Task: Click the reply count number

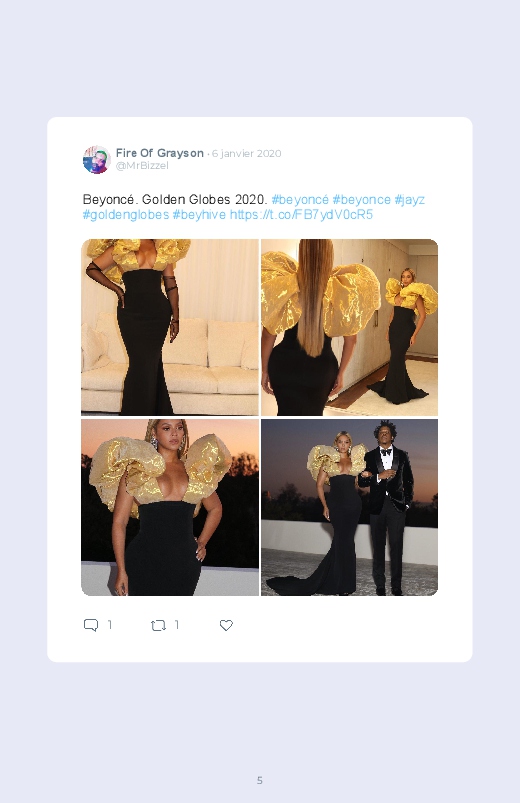Action: point(110,625)
